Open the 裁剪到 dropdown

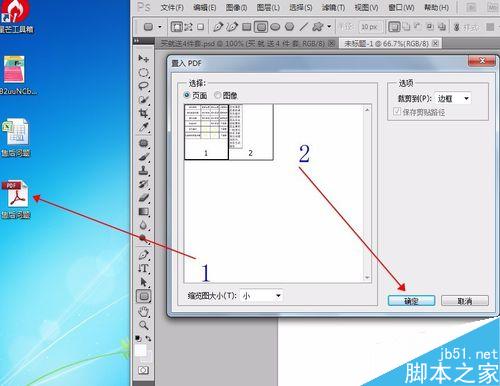coord(453,98)
